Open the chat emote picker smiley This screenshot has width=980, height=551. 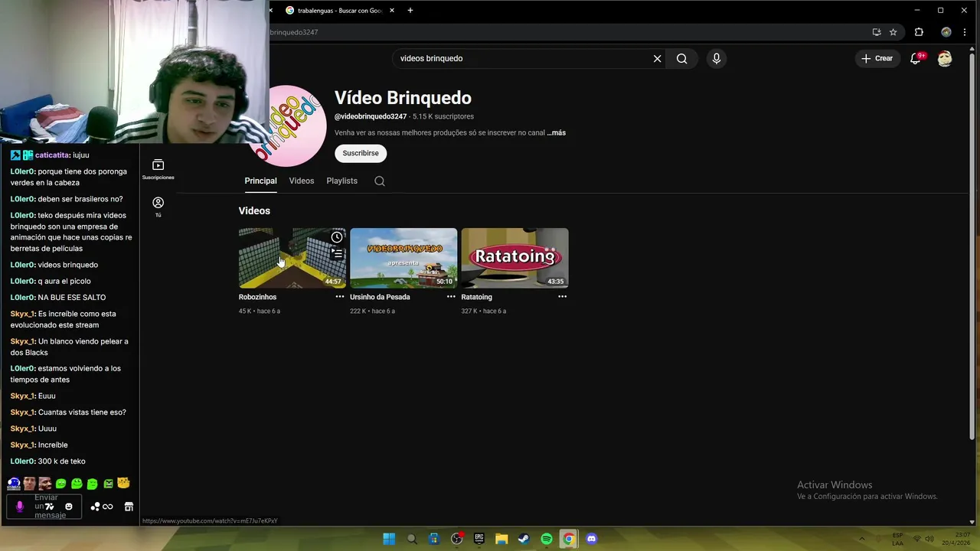tap(69, 507)
